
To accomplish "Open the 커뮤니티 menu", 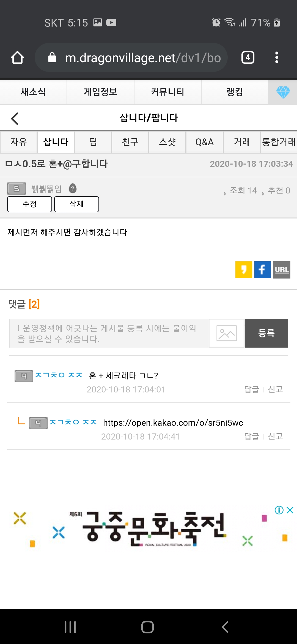I will point(167,92).
